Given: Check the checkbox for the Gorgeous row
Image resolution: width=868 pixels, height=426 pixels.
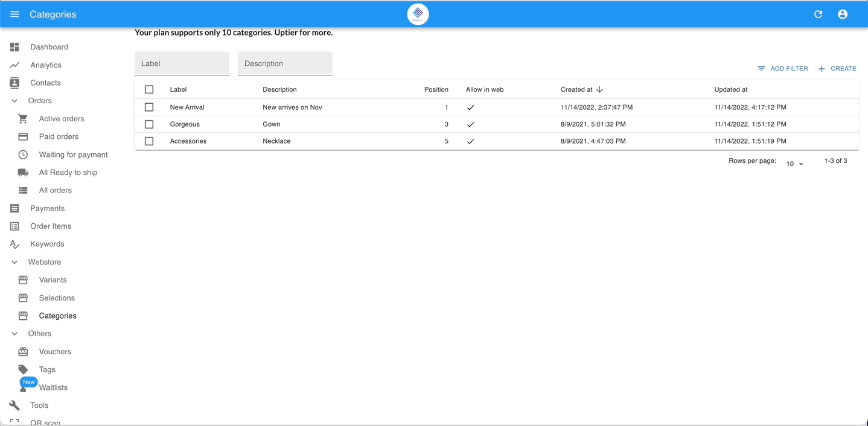Looking at the screenshot, I should [x=149, y=124].
